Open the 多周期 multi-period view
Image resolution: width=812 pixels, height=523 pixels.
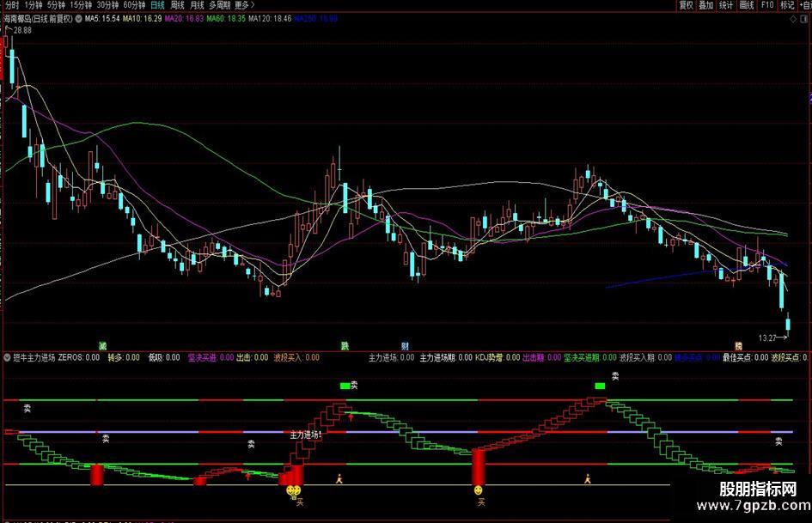220,5
